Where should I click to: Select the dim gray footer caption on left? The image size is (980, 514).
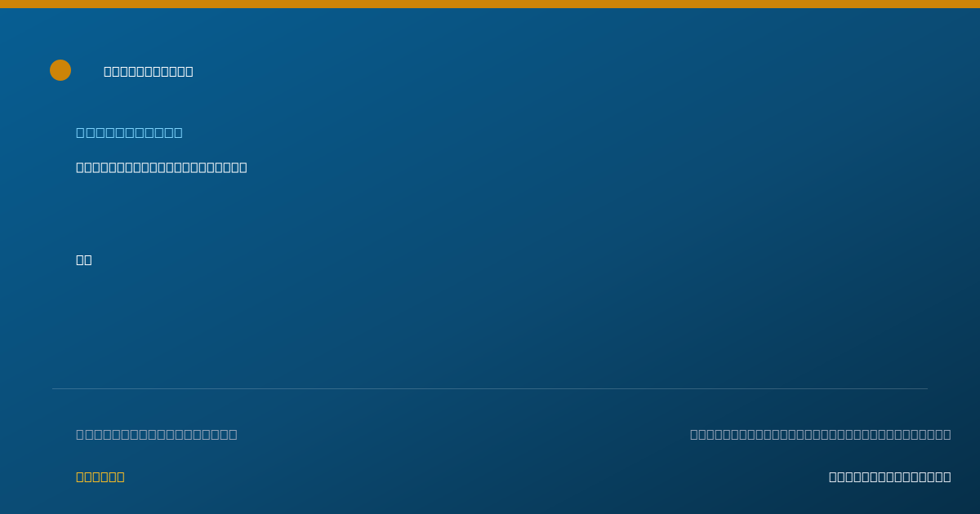(157, 434)
